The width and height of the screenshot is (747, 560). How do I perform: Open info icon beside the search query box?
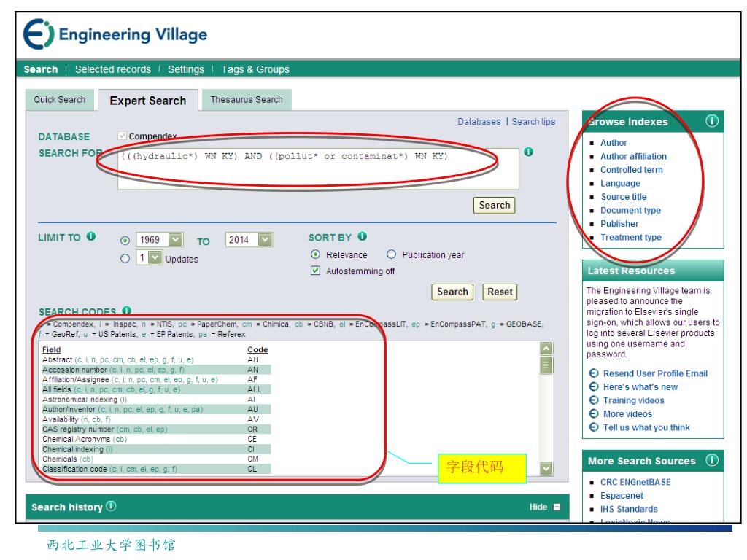coord(528,152)
